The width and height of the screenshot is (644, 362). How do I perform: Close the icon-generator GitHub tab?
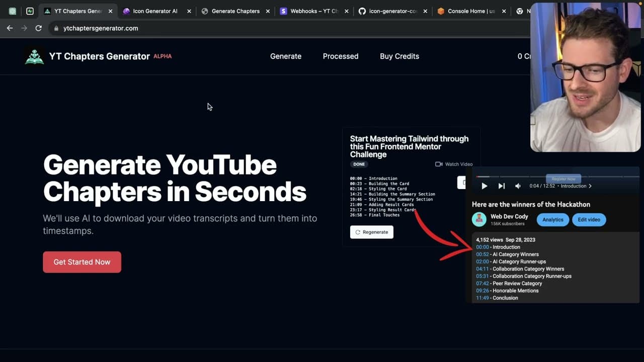[x=426, y=11]
